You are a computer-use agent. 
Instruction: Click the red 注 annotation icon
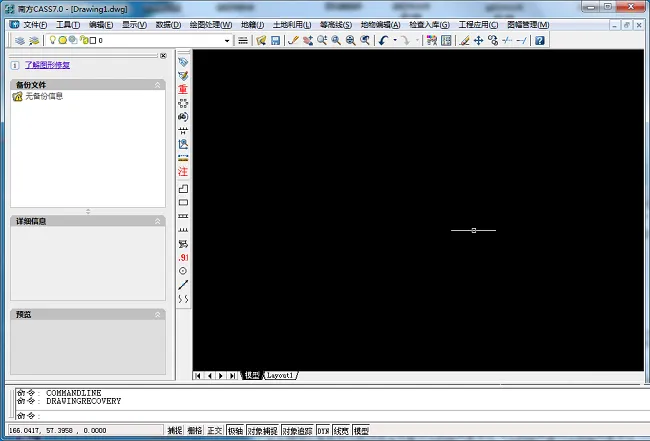pos(183,171)
